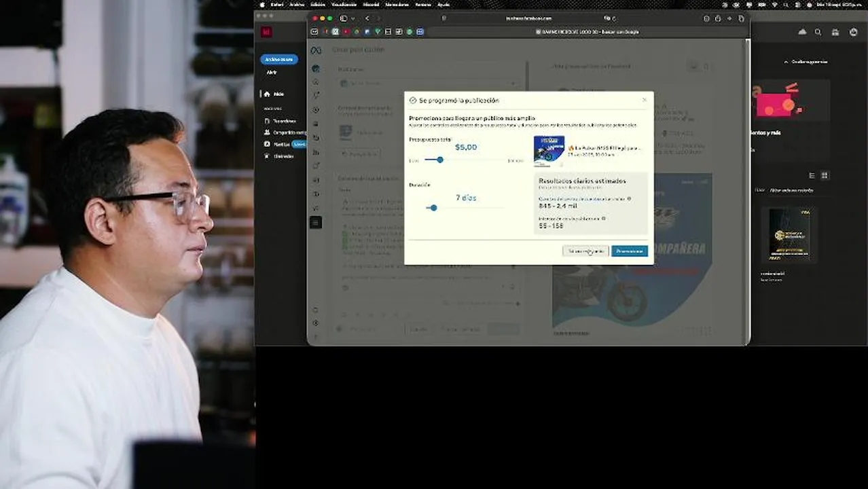The width and height of the screenshot is (868, 489).
Task: Adjust the Presupuesto total slider handle
Action: 439,160
